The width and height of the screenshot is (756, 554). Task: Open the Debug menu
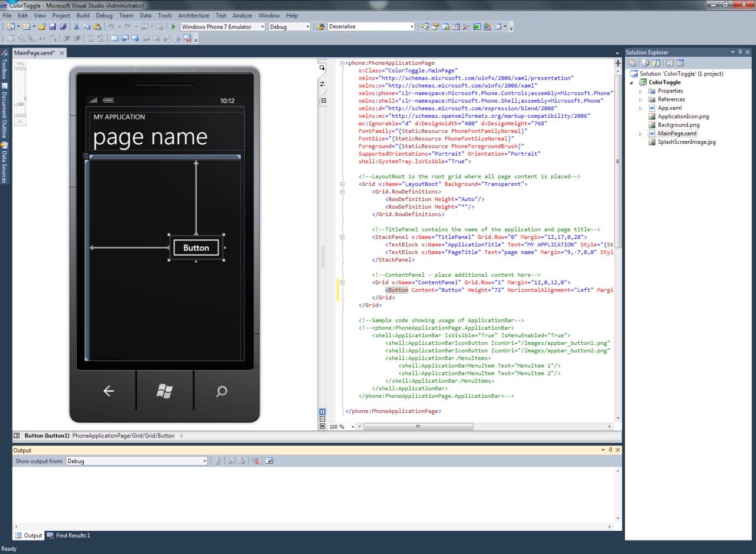pos(104,15)
